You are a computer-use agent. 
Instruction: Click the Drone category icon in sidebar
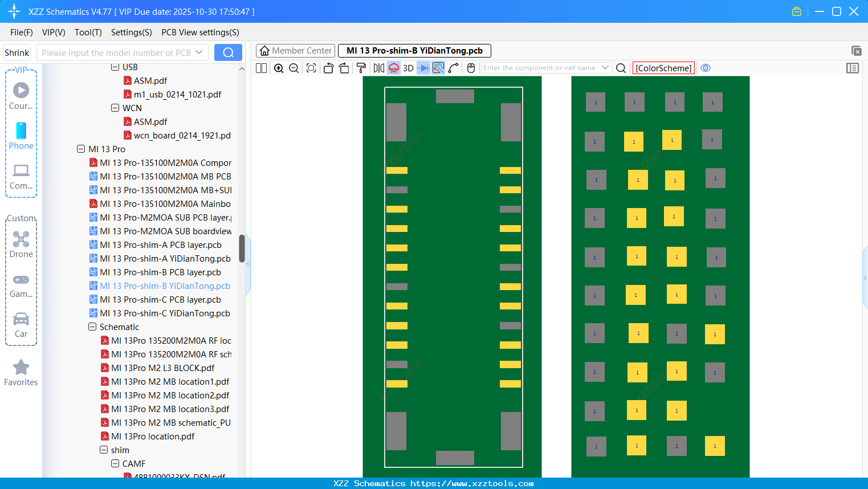point(21,239)
